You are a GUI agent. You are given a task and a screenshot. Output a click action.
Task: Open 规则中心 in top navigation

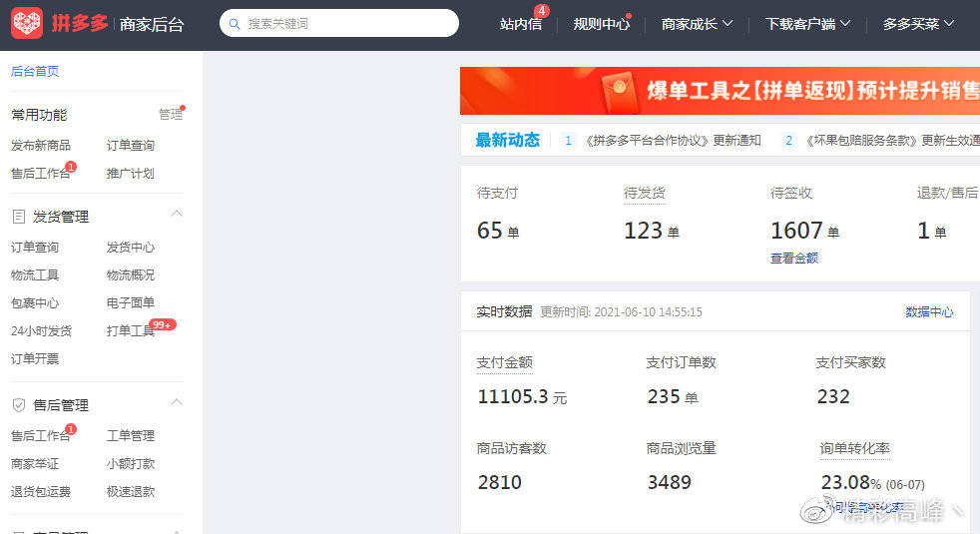(601, 24)
